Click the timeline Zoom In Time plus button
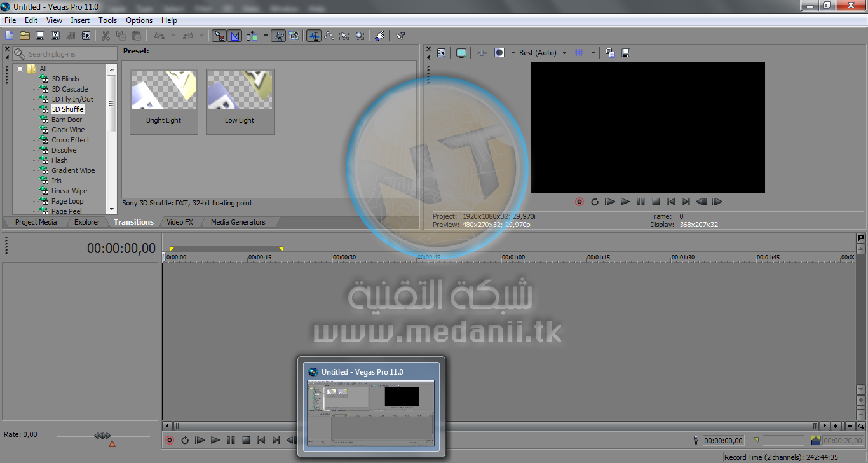Viewport: 868px width, 463px height. [x=836, y=426]
